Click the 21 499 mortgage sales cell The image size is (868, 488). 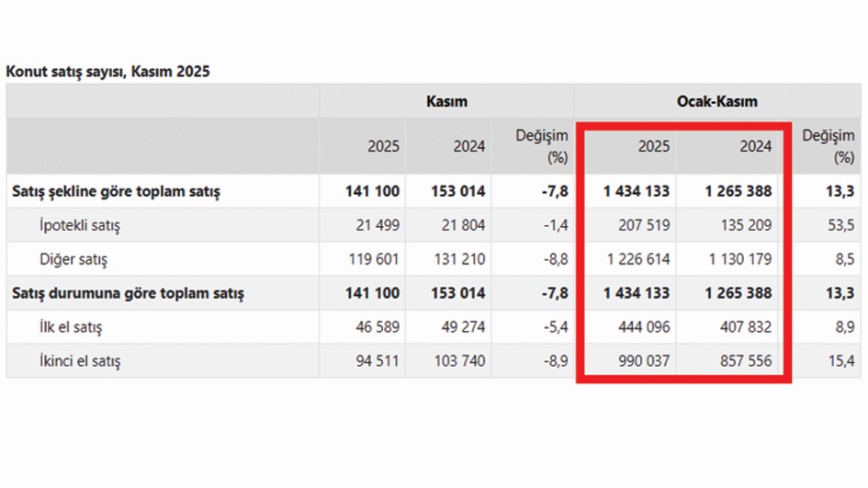377,225
